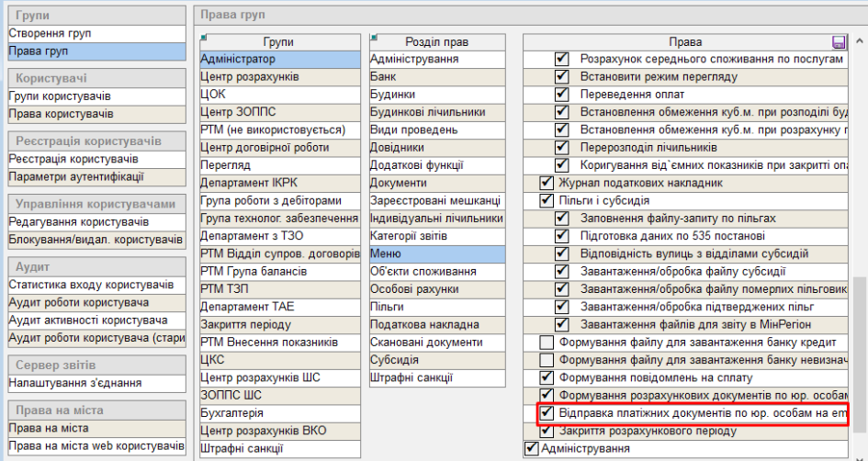Toggle 'Відправка платіжних документів' checkbox

point(547,413)
